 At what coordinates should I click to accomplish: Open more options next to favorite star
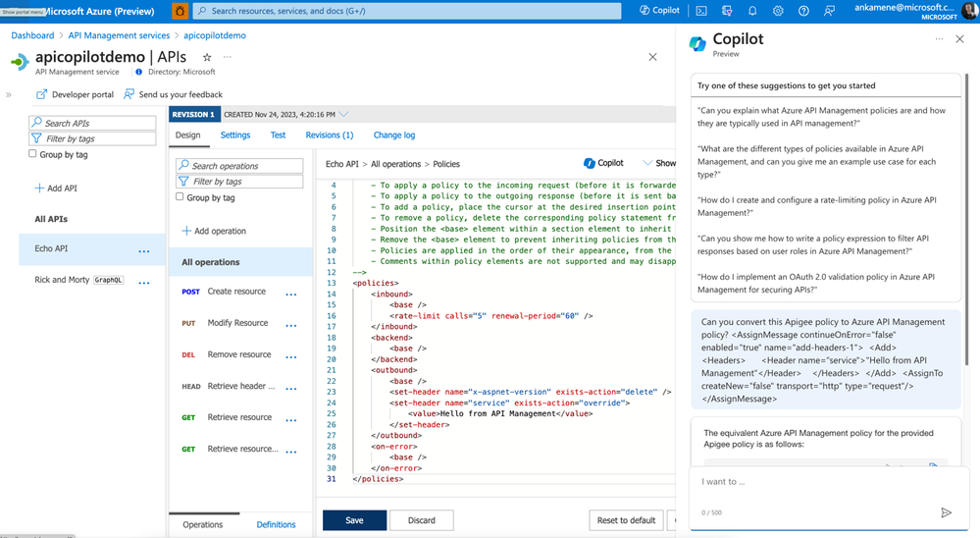coord(228,57)
